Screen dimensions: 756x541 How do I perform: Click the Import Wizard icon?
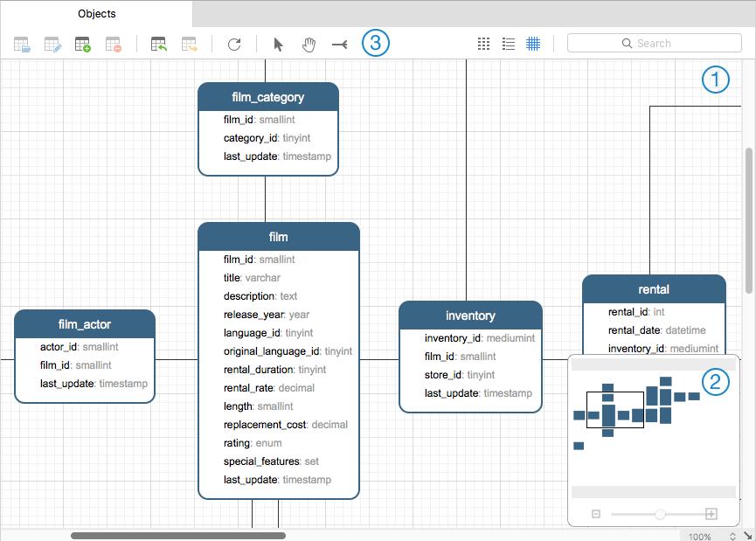coord(158,45)
